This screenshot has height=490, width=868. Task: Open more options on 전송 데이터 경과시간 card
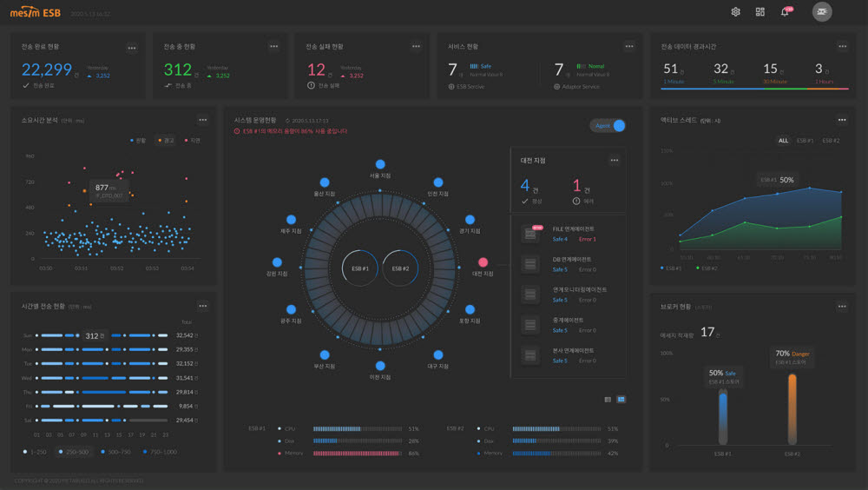tap(843, 47)
